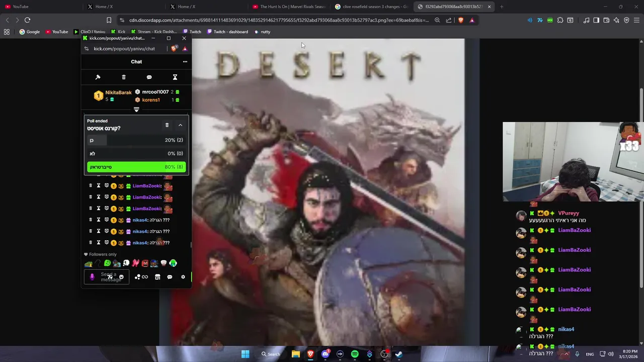Insert the crying green-headphones quick emote
The image size is (644, 362).
(173, 263)
